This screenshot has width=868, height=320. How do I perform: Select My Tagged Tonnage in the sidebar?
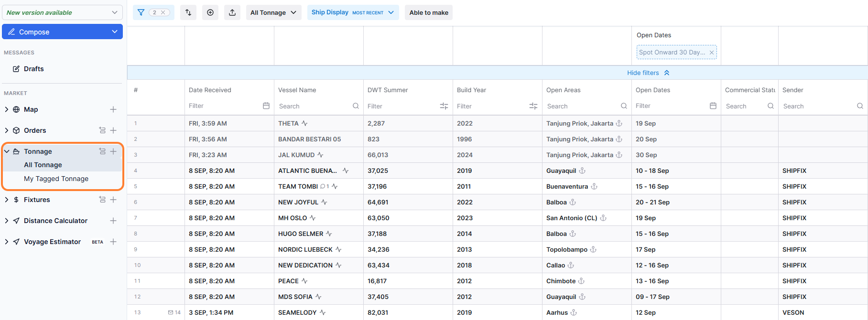click(56, 179)
